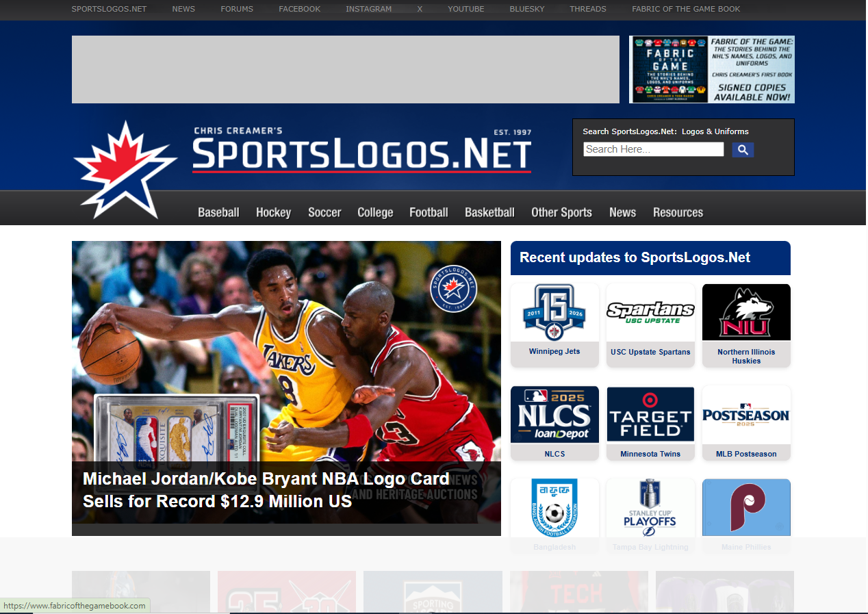The width and height of the screenshot is (868, 614).
Task: Click the Search Here text field
Action: 653,149
